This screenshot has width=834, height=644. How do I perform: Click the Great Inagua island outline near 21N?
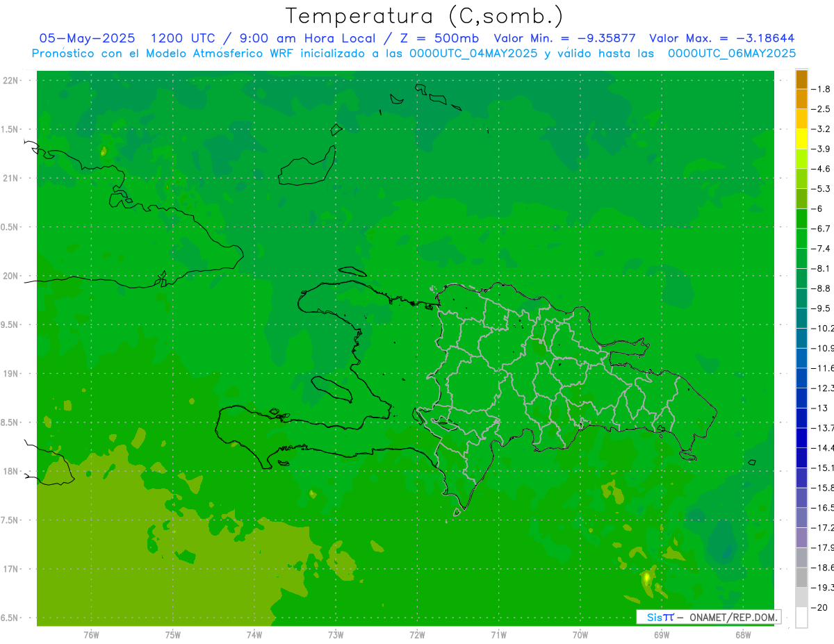(x=307, y=167)
